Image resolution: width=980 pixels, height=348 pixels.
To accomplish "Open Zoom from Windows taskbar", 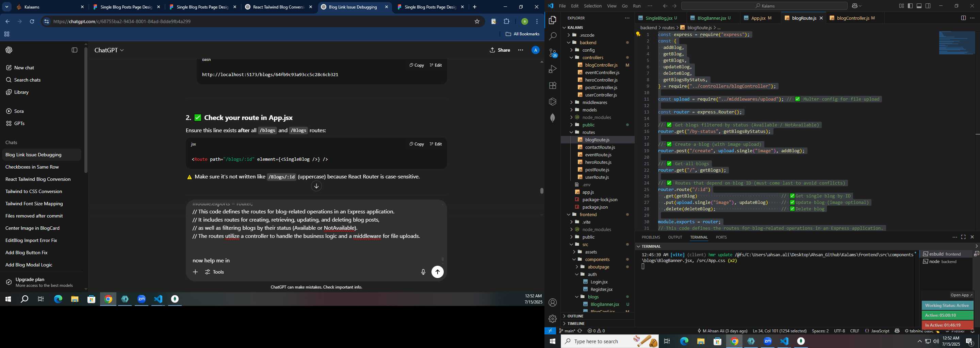I will 142,299.
